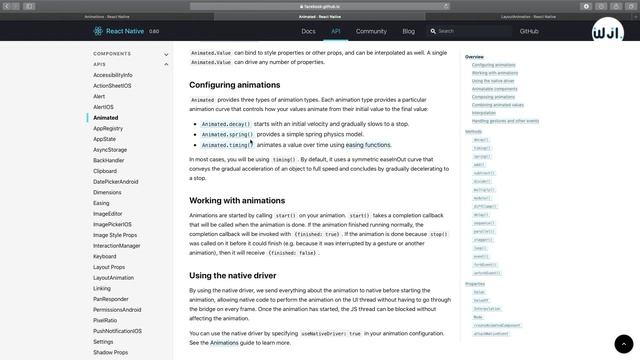Open Clipboard in the sidebar
This screenshot has width=640, height=360.
point(105,171)
